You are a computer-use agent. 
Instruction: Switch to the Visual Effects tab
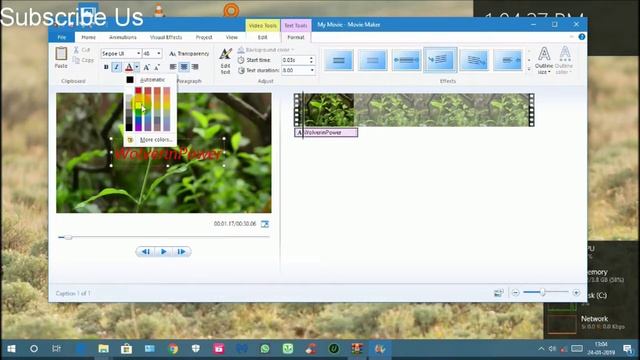click(x=166, y=37)
